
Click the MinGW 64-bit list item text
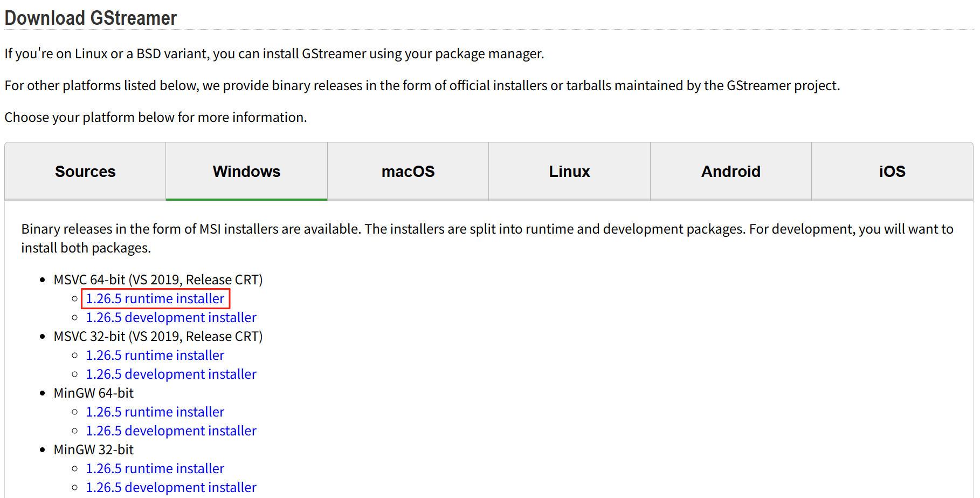[x=93, y=393]
